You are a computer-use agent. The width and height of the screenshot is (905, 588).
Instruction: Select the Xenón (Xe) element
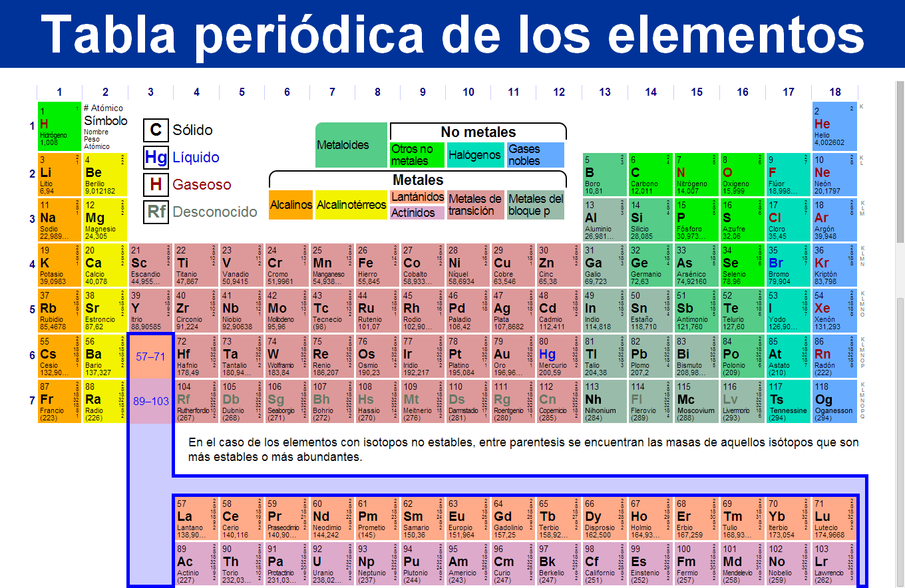(x=834, y=309)
